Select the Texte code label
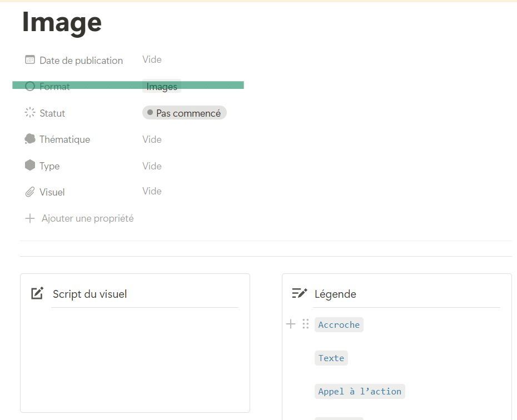517x420 pixels. pyautogui.click(x=331, y=358)
